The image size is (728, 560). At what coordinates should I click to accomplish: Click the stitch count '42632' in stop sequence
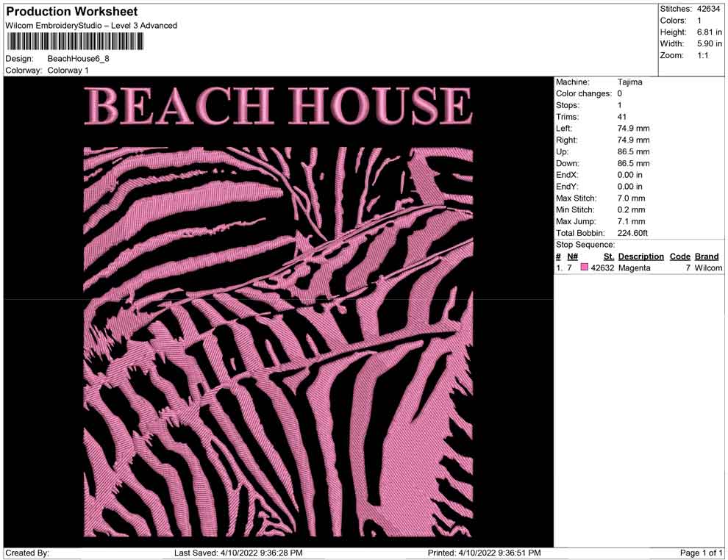click(x=602, y=268)
